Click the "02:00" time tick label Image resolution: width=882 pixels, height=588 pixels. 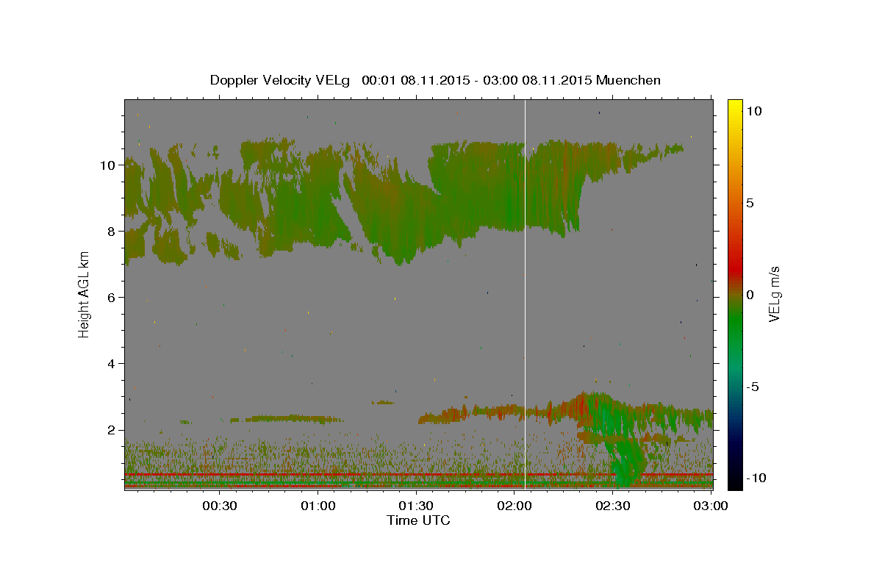click(514, 506)
